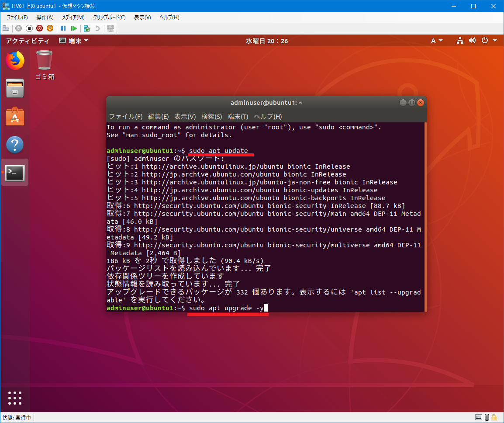Viewport: 504px width, 423px height.
Task: Open Ubuntu Software from the dock
Action: pos(15,117)
